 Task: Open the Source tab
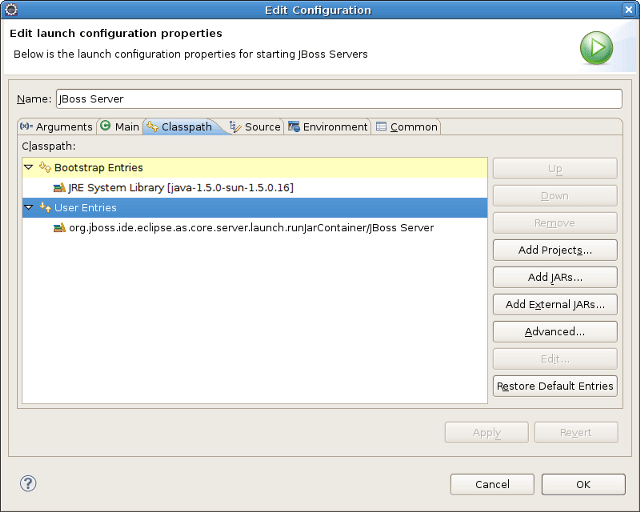(255, 127)
